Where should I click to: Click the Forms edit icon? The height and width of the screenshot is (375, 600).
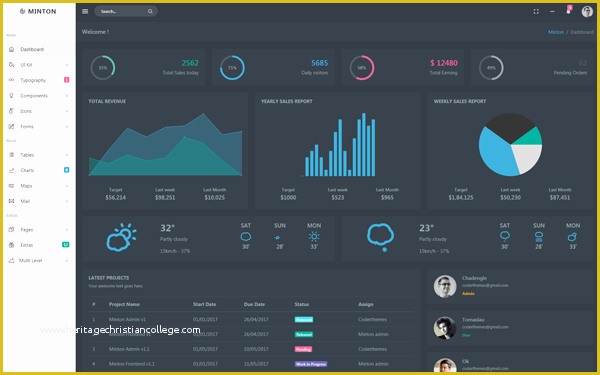coord(11,126)
